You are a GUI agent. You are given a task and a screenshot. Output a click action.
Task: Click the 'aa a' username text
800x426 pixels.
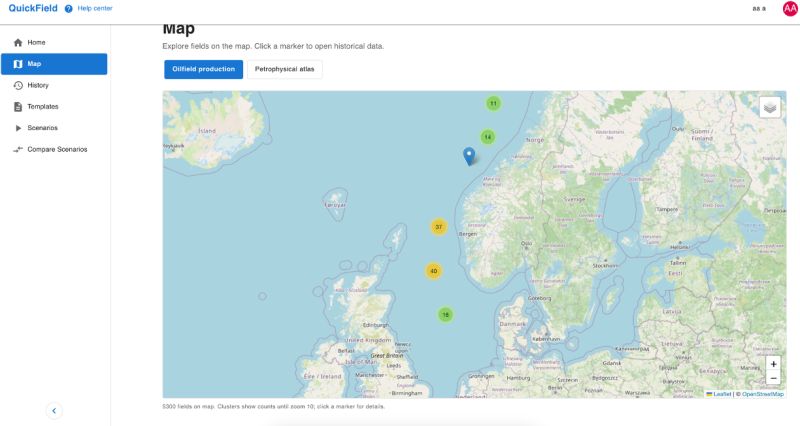click(759, 9)
